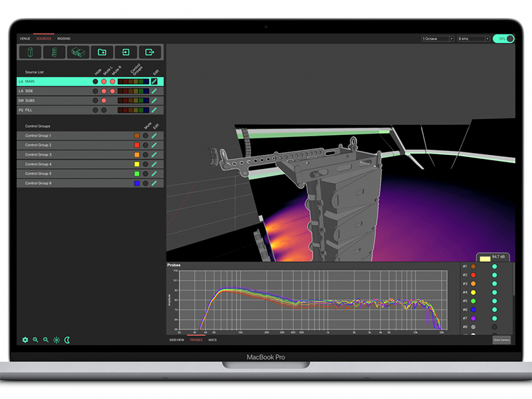Select the "Control Group 4" label
This screenshot has width=532, height=399.
(x=39, y=164)
